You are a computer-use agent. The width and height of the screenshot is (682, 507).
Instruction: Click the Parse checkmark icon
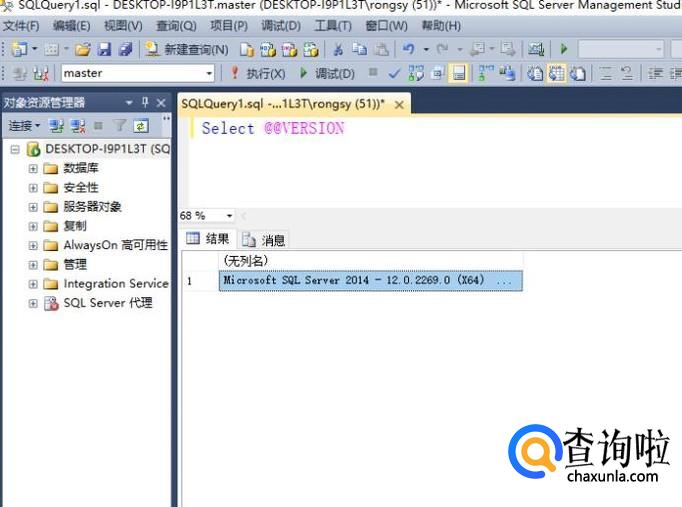[394, 73]
